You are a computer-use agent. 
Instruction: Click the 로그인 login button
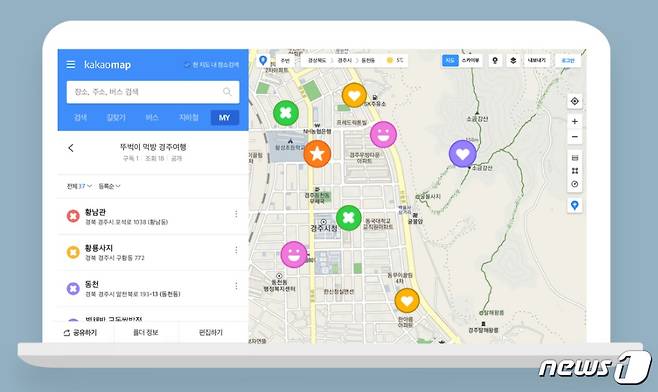pos(568,60)
